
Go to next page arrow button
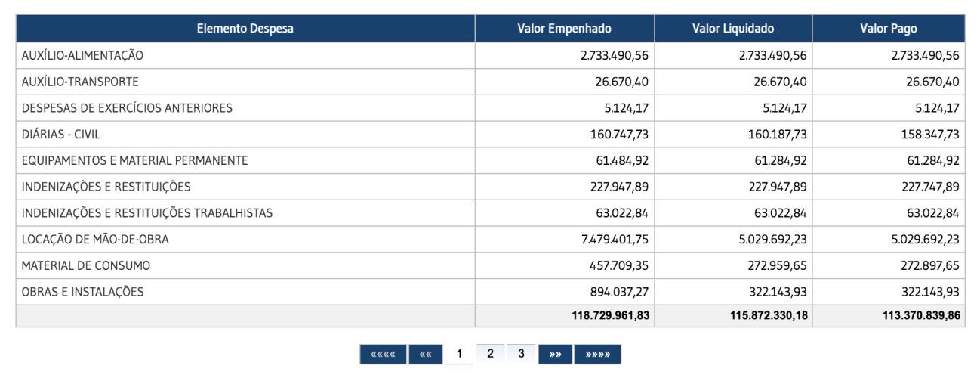pyautogui.click(x=555, y=354)
